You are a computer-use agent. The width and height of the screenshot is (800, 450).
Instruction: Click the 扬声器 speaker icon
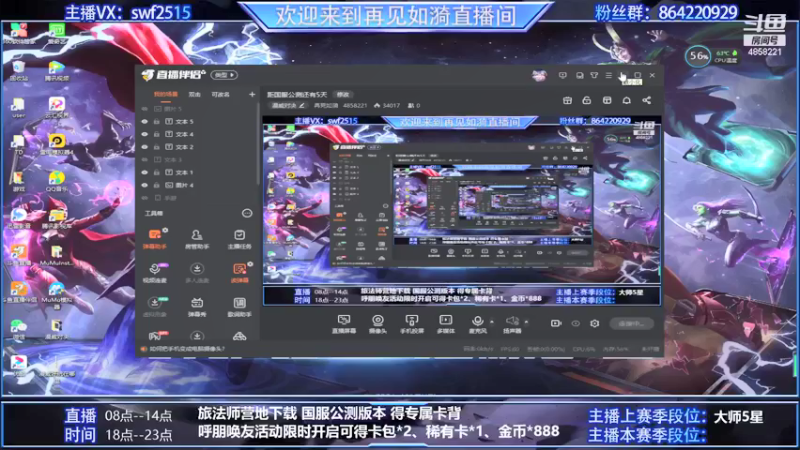pos(512,323)
